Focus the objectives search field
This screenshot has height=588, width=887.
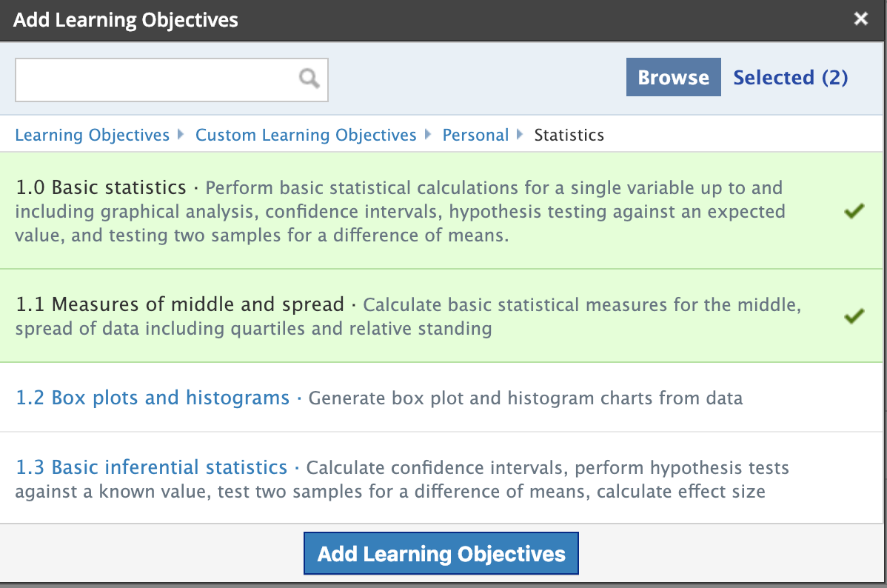pos(155,78)
